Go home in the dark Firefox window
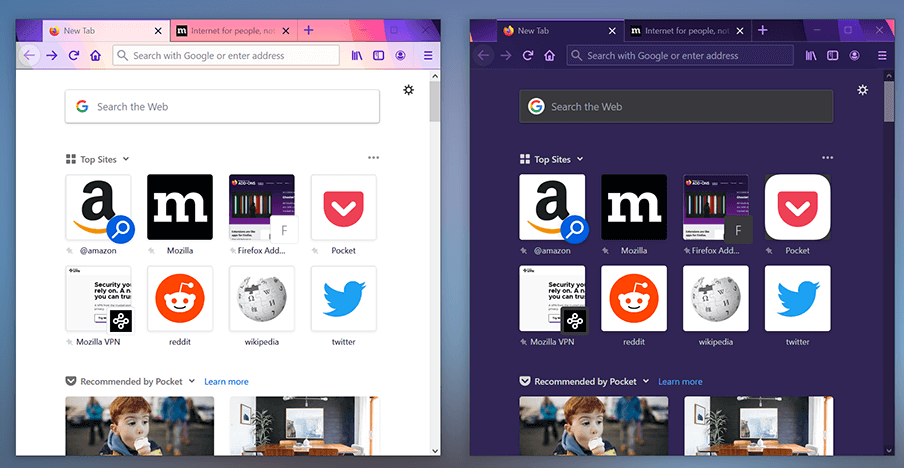The height and width of the screenshot is (468, 904). pyautogui.click(x=549, y=55)
